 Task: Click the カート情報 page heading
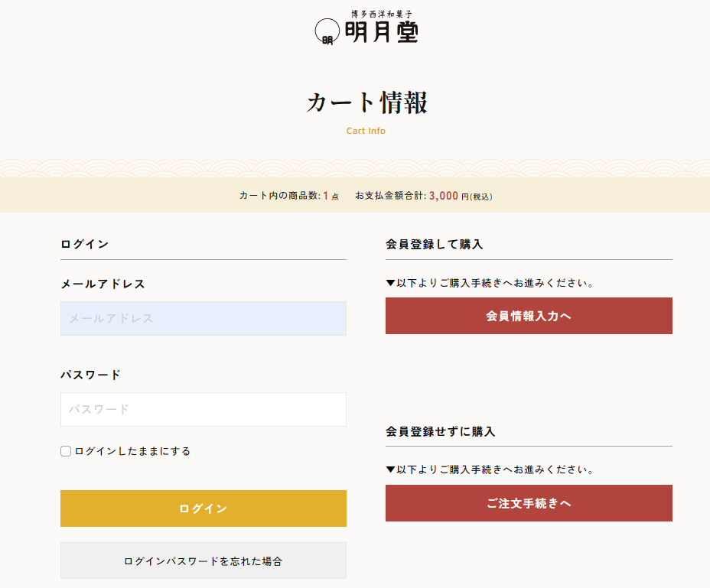tap(366, 102)
